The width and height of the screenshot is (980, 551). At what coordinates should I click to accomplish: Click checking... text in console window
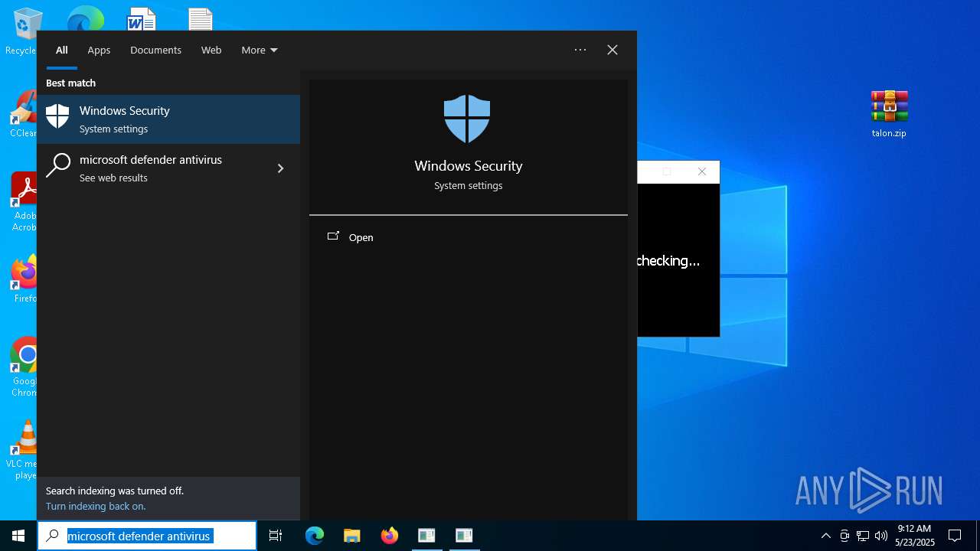point(668,261)
